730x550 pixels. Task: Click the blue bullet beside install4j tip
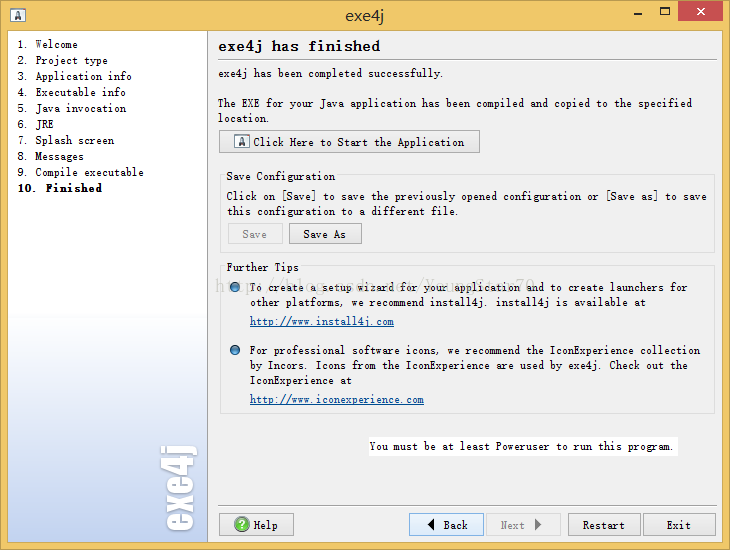coord(235,287)
